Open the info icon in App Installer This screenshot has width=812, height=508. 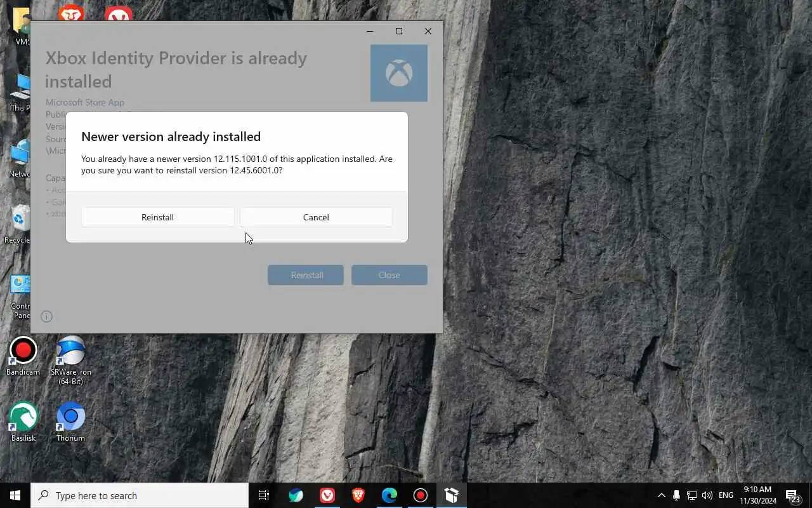(x=46, y=316)
